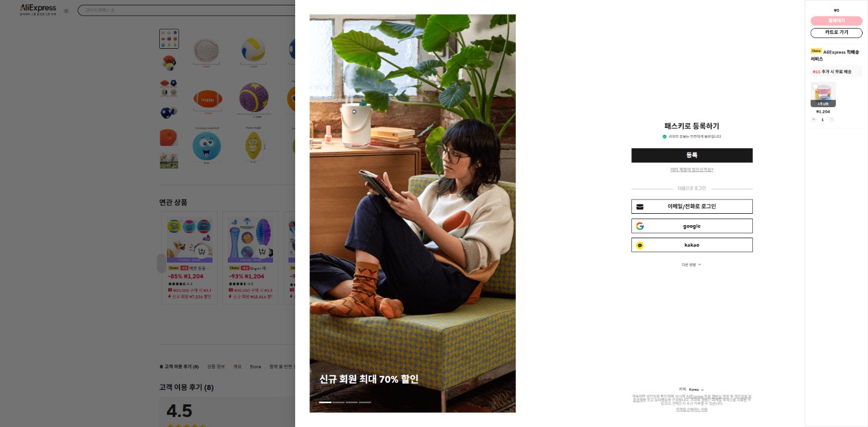
Task: Click the cart icon on first related product
Action: click(x=202, y=252)
